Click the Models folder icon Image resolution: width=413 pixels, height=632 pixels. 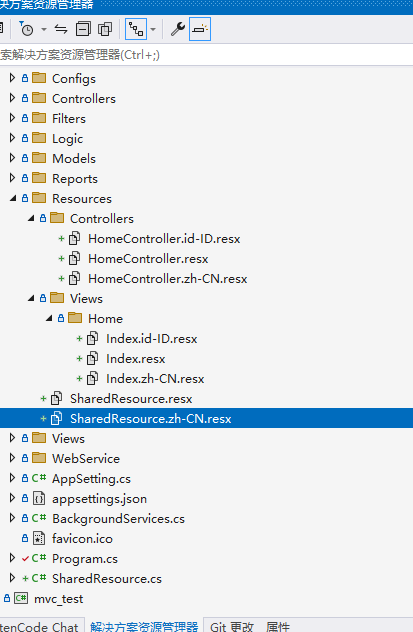tap(39, 158)
